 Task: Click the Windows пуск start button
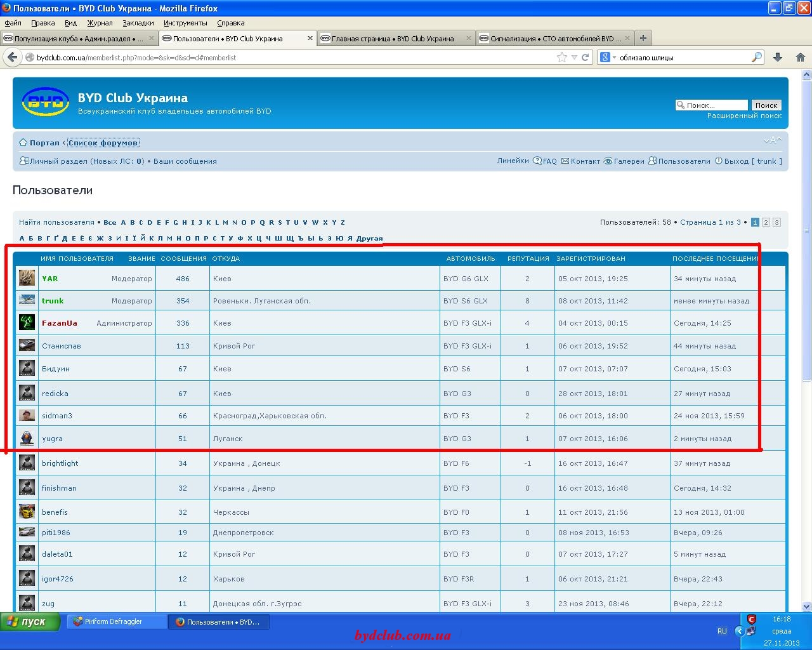(30, 621)
